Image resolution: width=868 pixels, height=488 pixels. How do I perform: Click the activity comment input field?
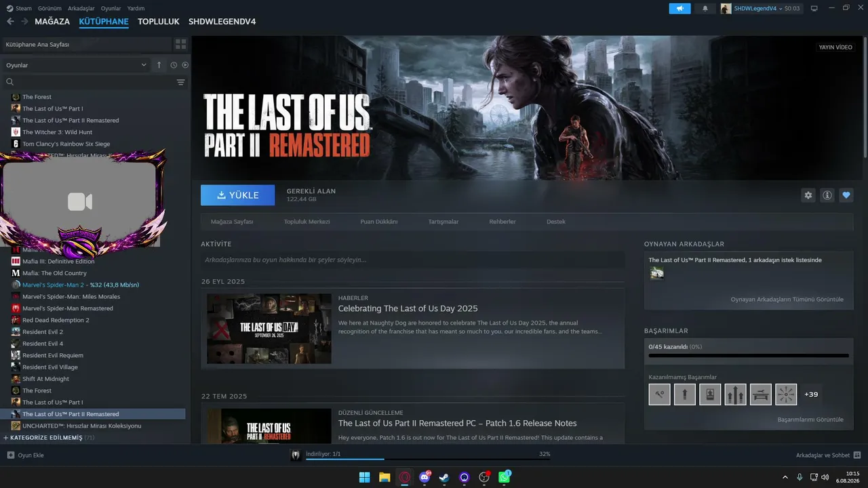pos(413,260)
